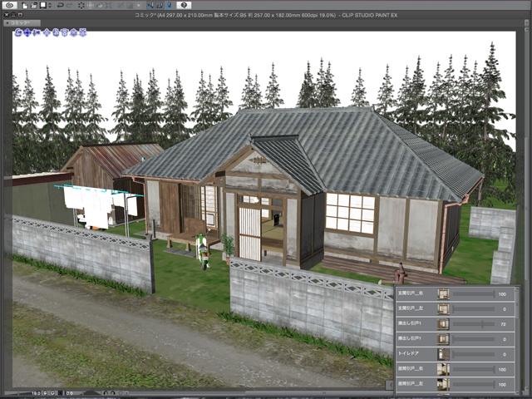
Task: Click the 100 value beside 居間引戸_左
Action: pos(502,384)
